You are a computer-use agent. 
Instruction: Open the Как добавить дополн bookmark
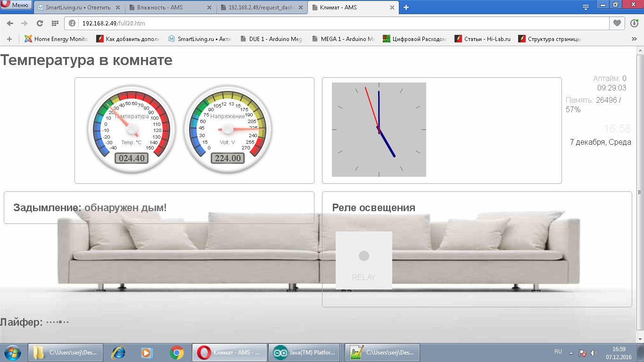point(128,39)
